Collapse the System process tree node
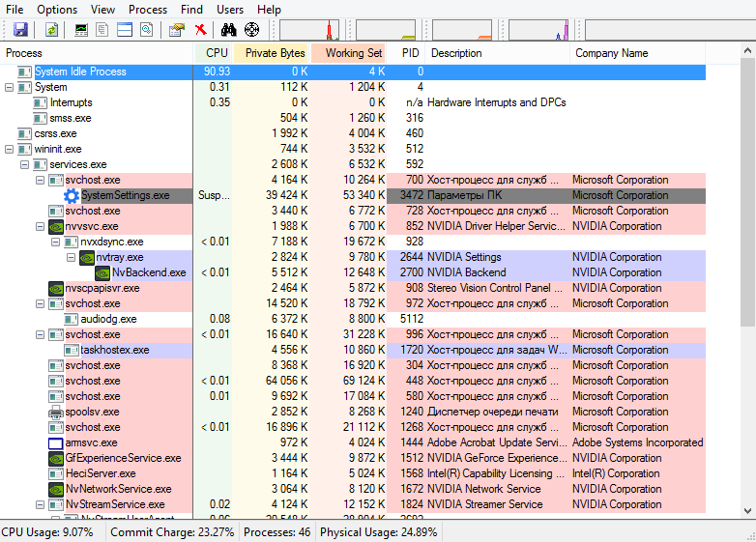The width and height of the screenshot is (756, 542). point(9,87)
